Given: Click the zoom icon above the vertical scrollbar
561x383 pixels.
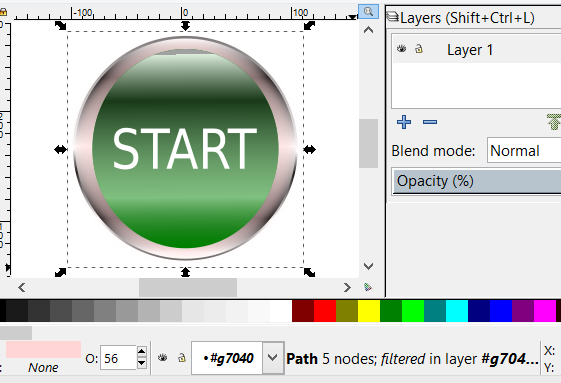Looking at the screenshot, I should 368,11.
